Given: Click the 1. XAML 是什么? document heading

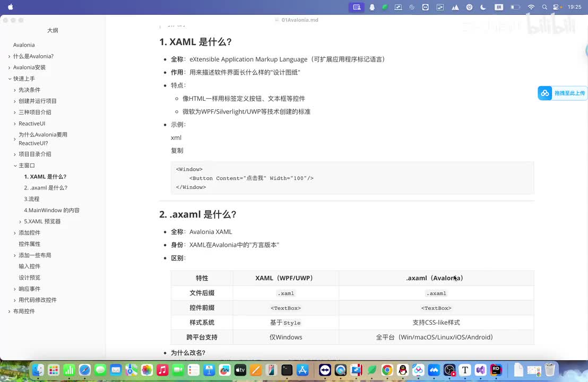Looking at the screenshot, I should coord(195,41).
